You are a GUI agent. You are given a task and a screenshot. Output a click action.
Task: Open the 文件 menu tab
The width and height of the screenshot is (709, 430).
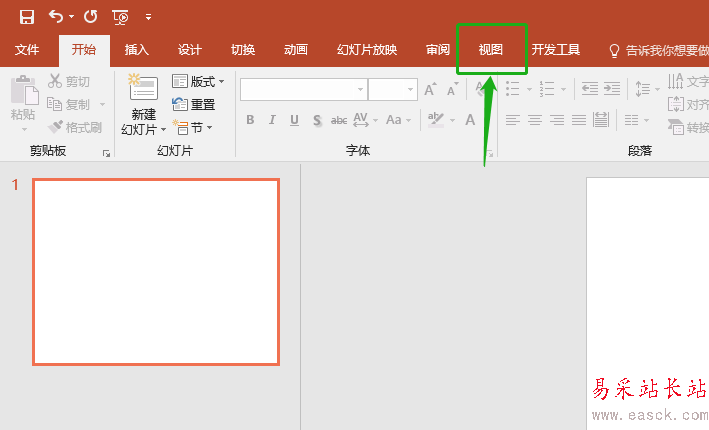(x=27, y=50)
